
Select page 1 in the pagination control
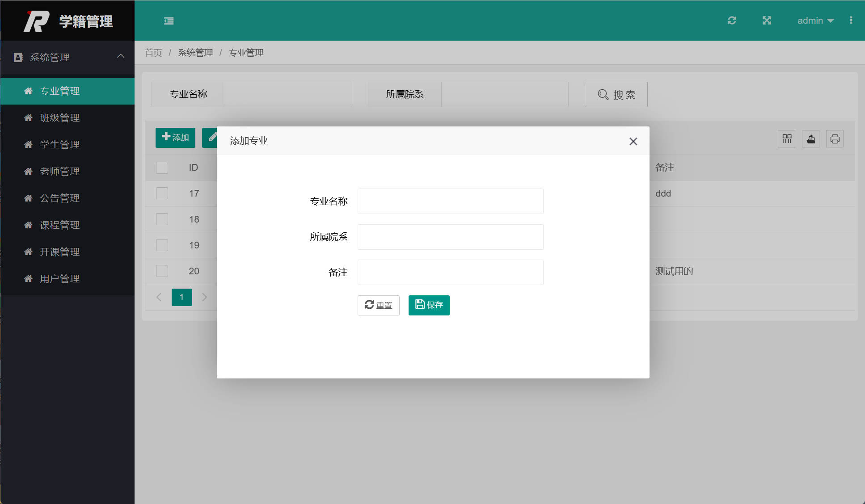coord(181,297)
